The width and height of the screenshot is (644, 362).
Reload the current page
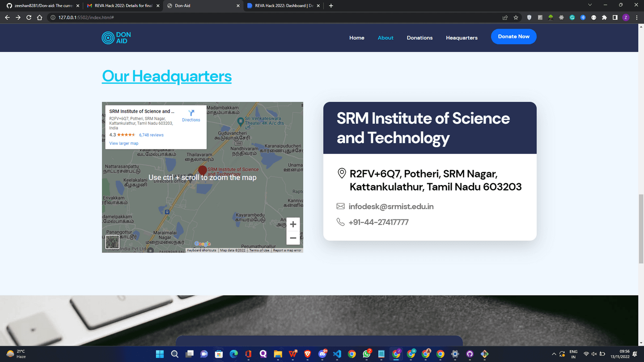click(x=29, y=17)
